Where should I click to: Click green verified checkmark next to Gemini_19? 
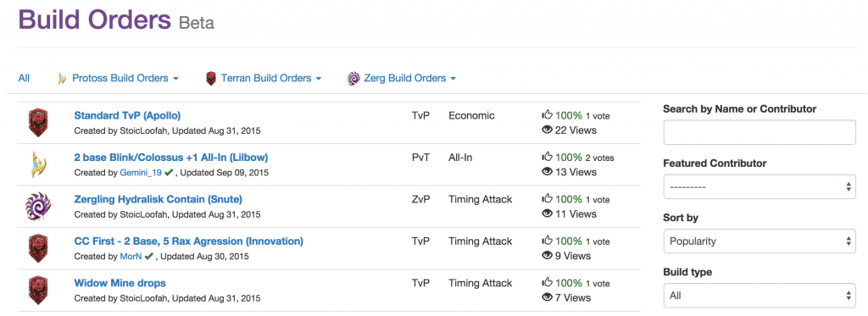click(x=169, y=172)
